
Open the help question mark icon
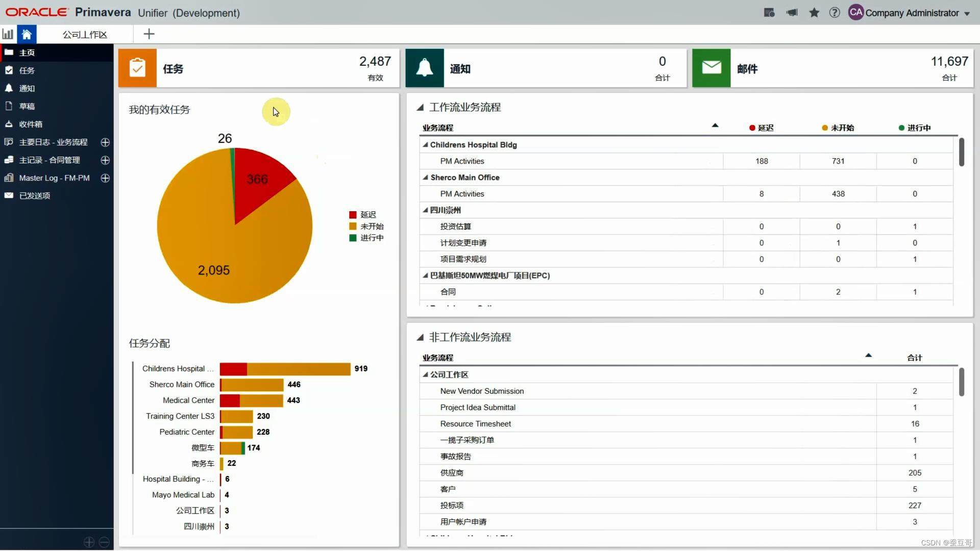(x=835, y=13)
